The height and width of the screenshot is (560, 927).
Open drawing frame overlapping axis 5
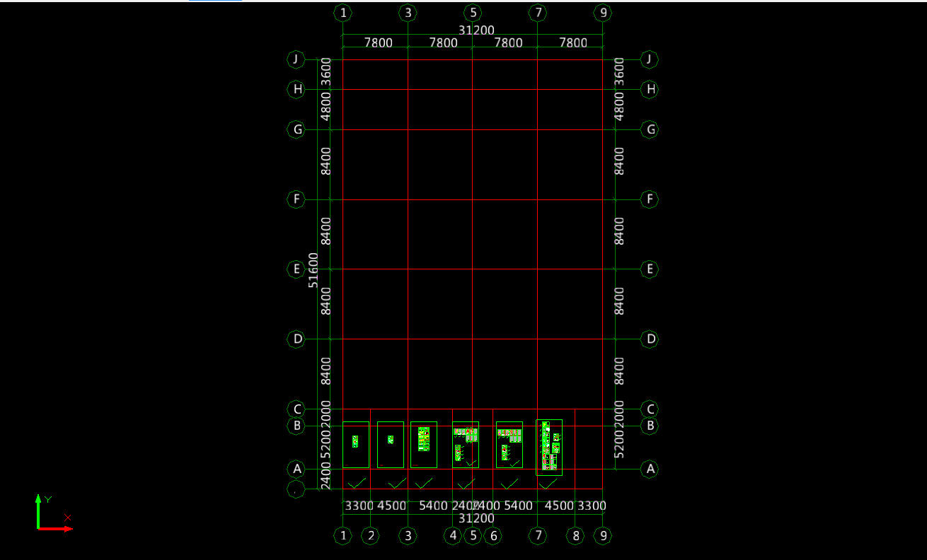point(466,445)
